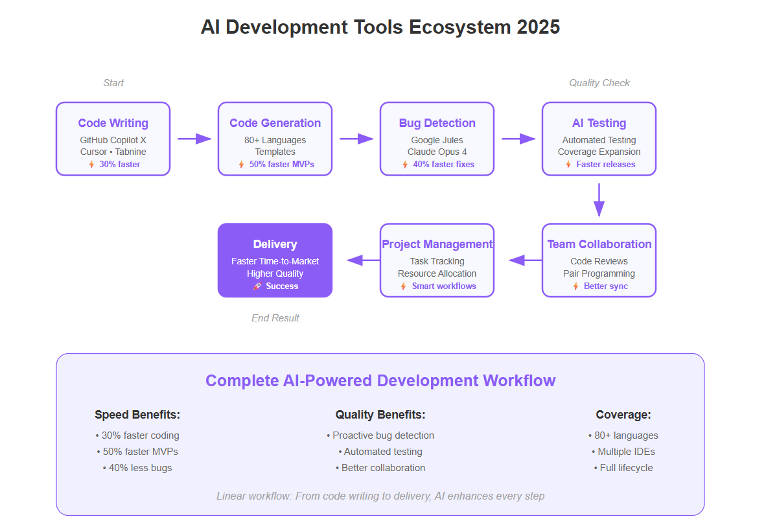Viewport: 766px width, 532px height.
Task: Click the 'Full lifecycle' bullet
Action: (x=623, y=467)
